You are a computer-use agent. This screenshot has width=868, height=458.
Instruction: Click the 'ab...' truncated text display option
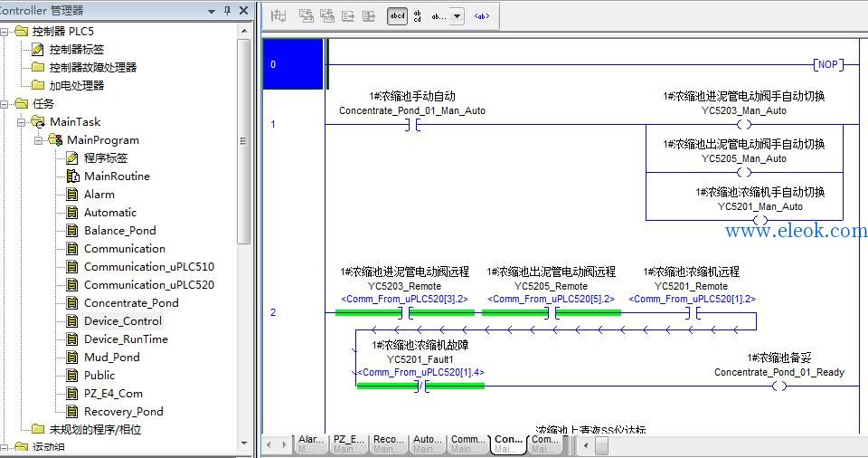[x=439, y=16]
